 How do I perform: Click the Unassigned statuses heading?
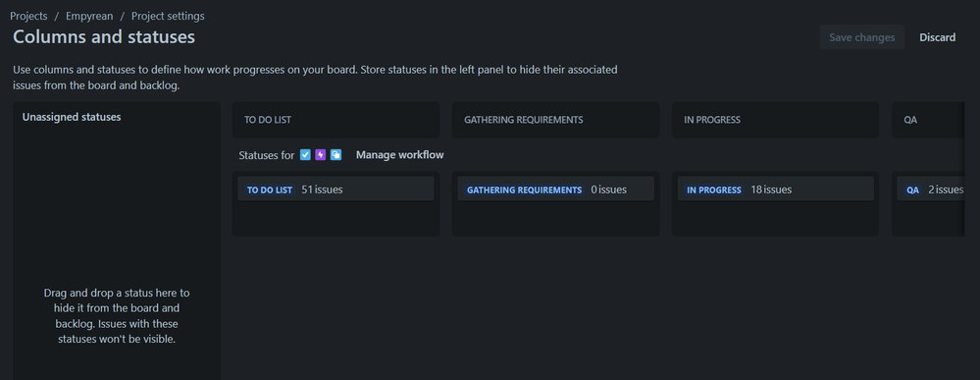72,117
